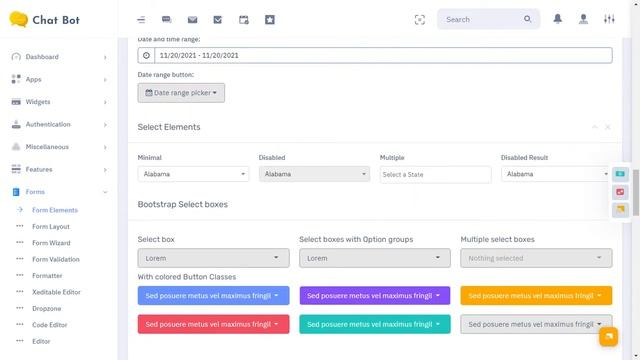This screenshot has height=360, width=640.
Task: Click the Widgets sidebar icon
Action: click(16, 102)
